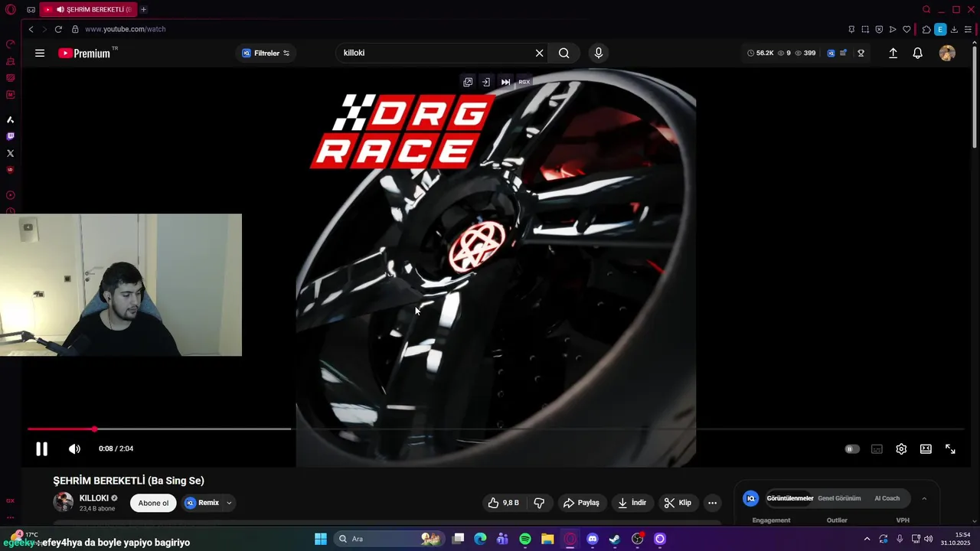Create a clip with Klip
The height and width of the screenshot is (551, 980).
tap(678, 503)
